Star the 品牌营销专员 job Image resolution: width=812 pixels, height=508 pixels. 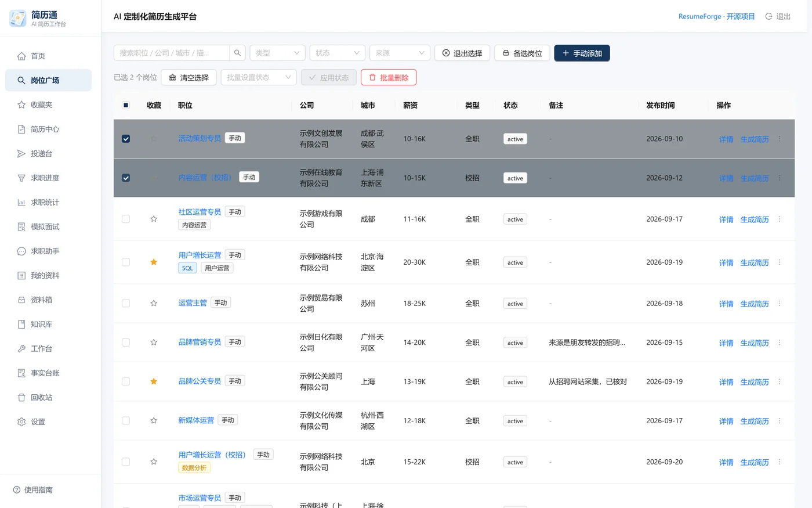point(154,342)
